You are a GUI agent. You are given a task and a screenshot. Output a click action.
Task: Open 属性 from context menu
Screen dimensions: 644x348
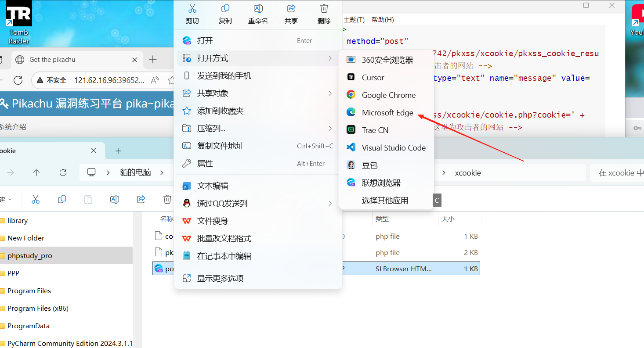point(258,163)
